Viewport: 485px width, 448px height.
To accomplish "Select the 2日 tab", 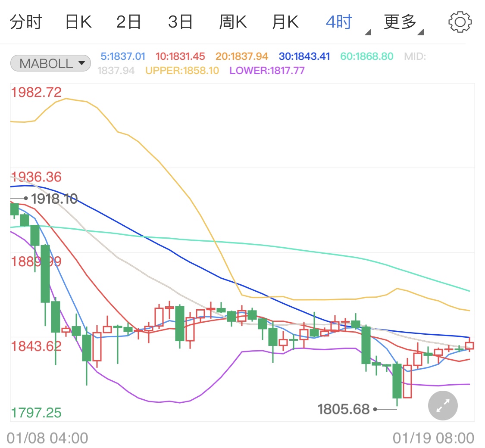I will [128, 22].
